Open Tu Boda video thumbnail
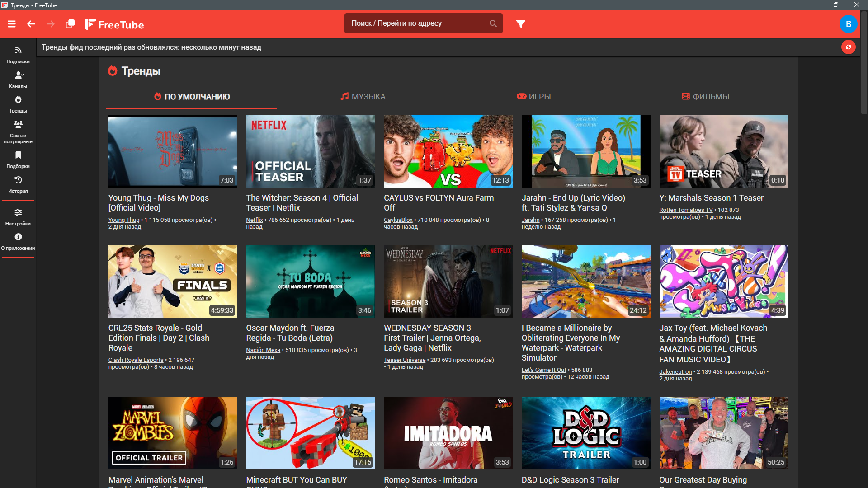The height and width of the screenshot is (488, 868). click(310, 282)
